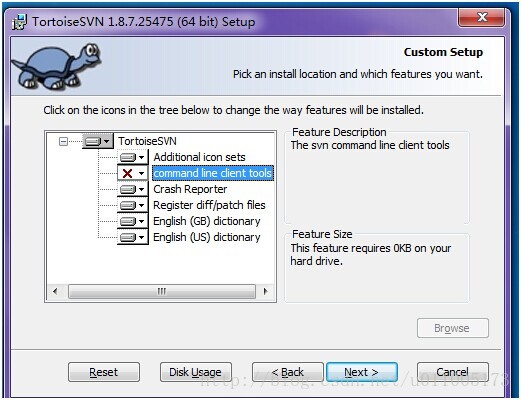Click the installer icon in title bar
Viewport: 521px width, 400px height.
coord(19,22)
